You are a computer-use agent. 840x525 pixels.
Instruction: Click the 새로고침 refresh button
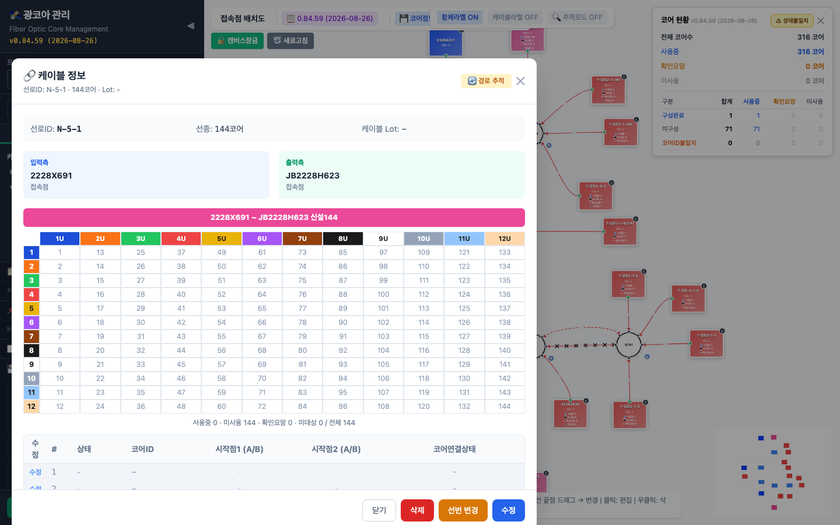pos(290,41)
